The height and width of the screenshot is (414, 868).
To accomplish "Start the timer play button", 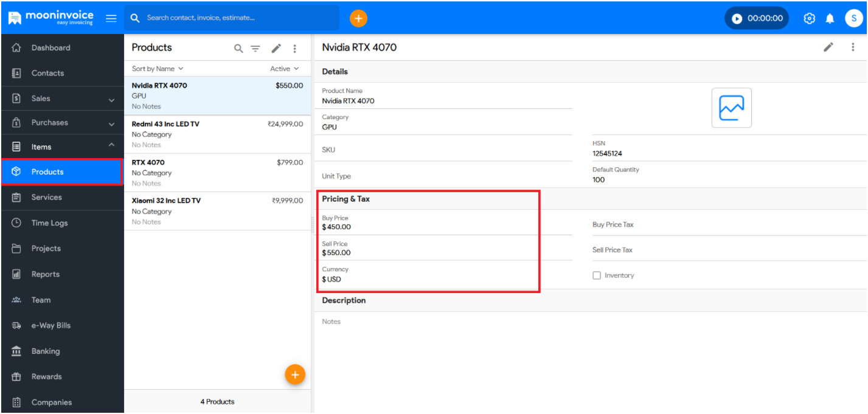I will 737,18.
